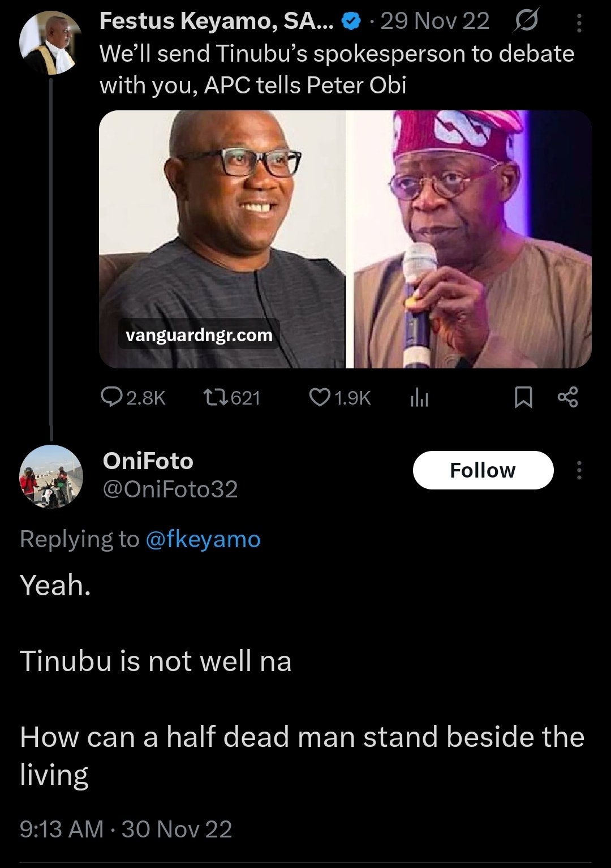
Task: Click the blue verified badge
Action: pyautogui.click(x=353, y=22)
